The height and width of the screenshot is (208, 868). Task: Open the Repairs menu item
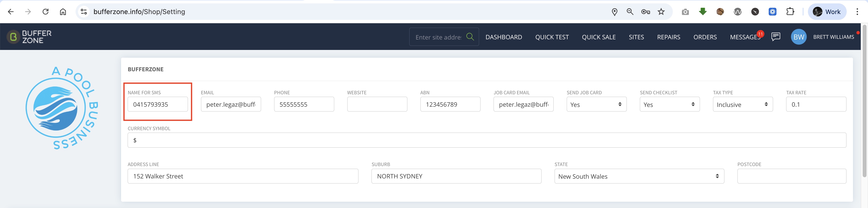tap(668, 37)
